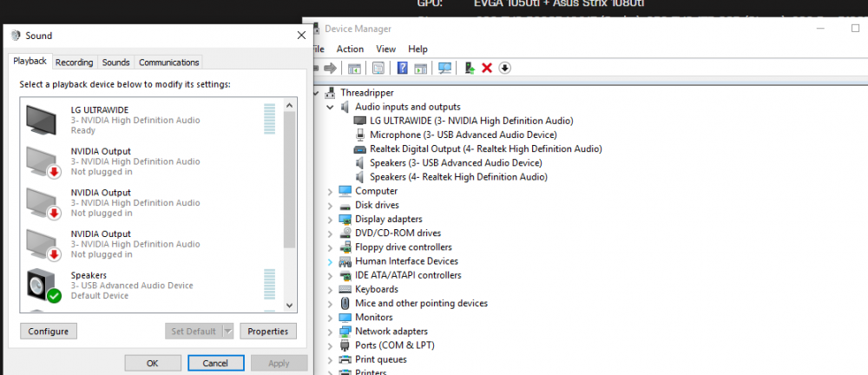Expand the Disk drives category
Image resolution: width=868 pixels, height=375 pixels.
pyautogui.click(x=330, y=206)
